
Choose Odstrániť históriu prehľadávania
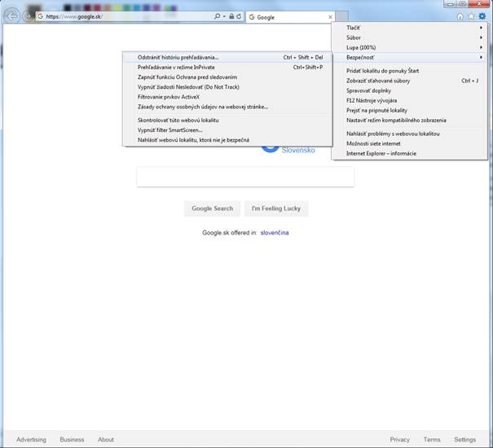tap(227, 57)
